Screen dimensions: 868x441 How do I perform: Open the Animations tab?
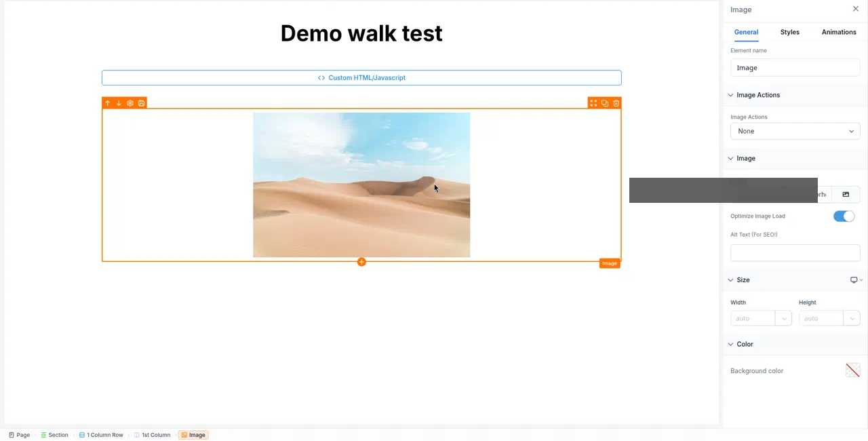tap(839, 32)
